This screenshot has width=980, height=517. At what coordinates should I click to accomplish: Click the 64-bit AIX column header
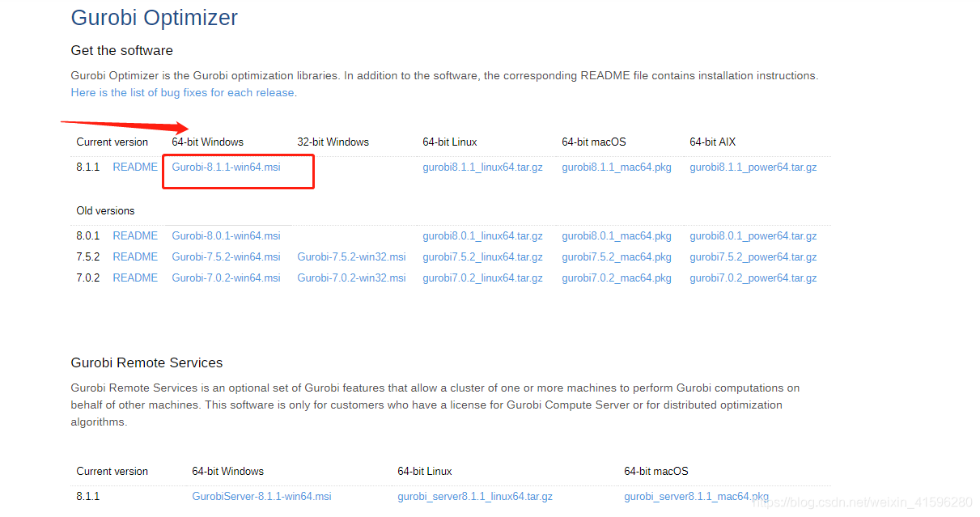713,142
